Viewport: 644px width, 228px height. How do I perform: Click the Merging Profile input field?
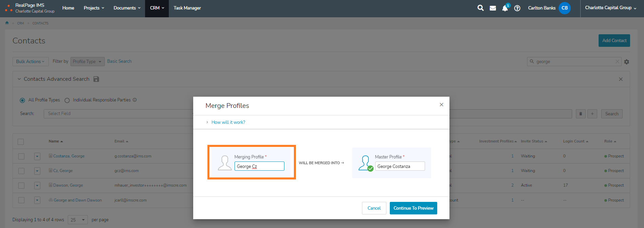click(259, 166)
